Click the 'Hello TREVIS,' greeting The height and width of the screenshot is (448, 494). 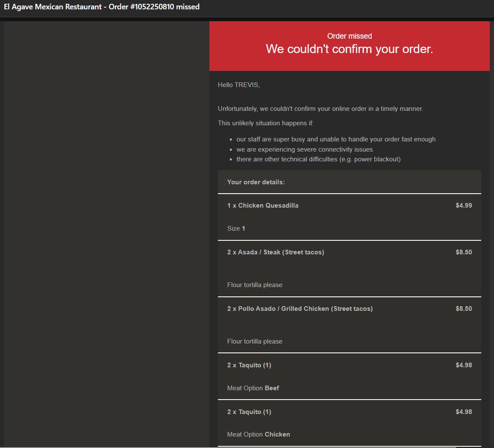[239, 85]
